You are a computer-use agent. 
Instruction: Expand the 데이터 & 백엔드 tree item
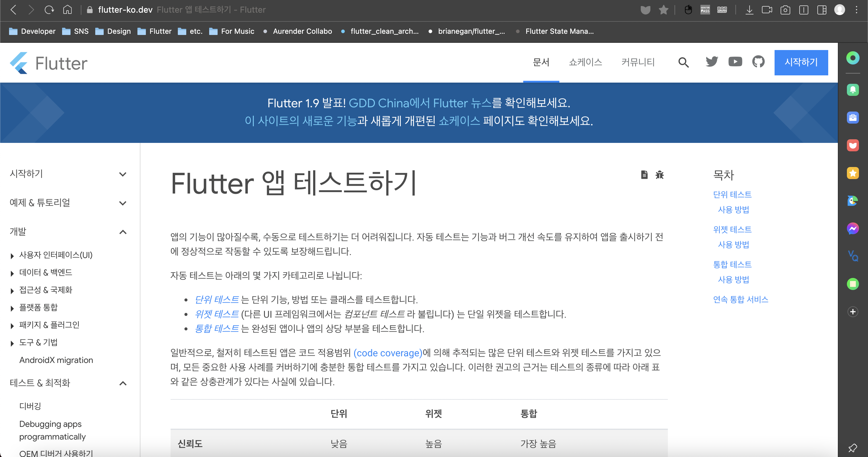coord(12,273)
